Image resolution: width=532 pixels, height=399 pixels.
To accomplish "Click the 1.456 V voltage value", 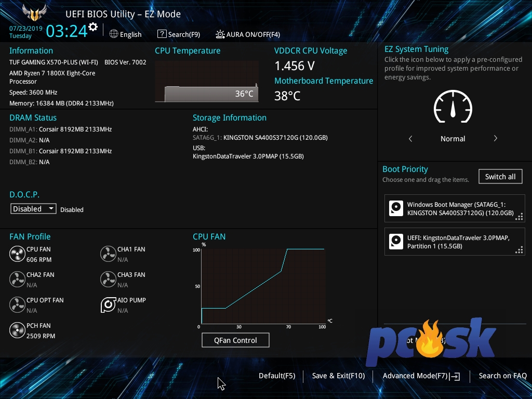I will pos(295,66).
